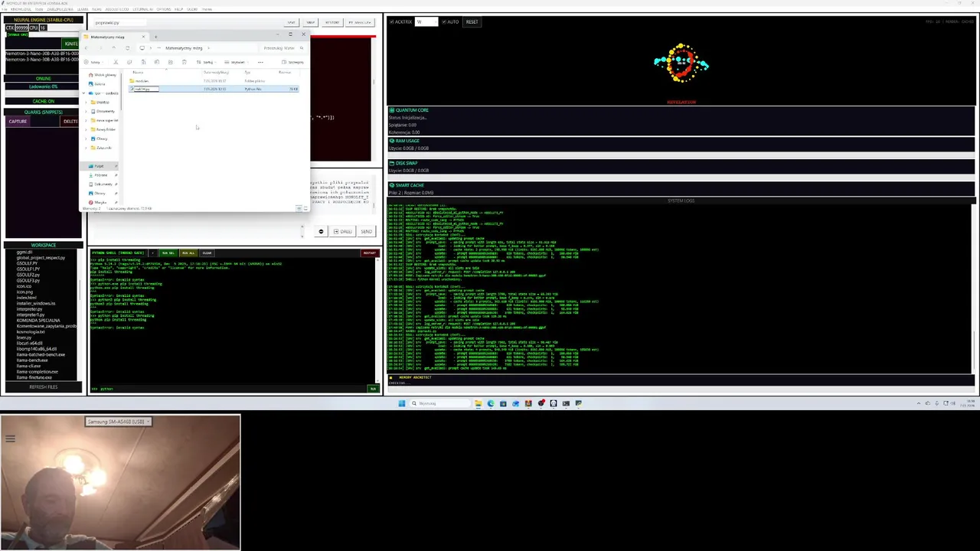This screenshot has height=551, width=980.
Task: Click the CTX value field 99999
Action: (21, 28)
